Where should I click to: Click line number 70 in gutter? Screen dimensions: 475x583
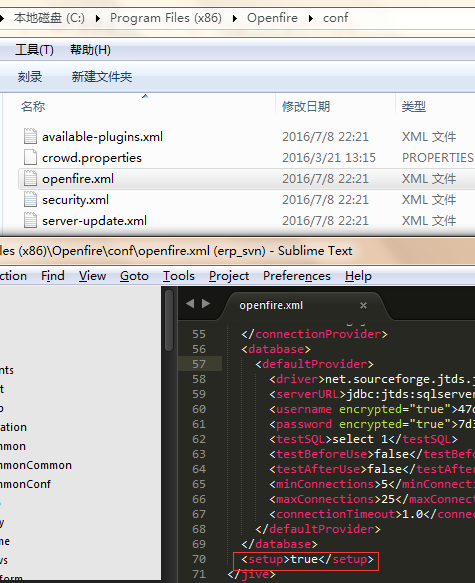tap(199, 559)
